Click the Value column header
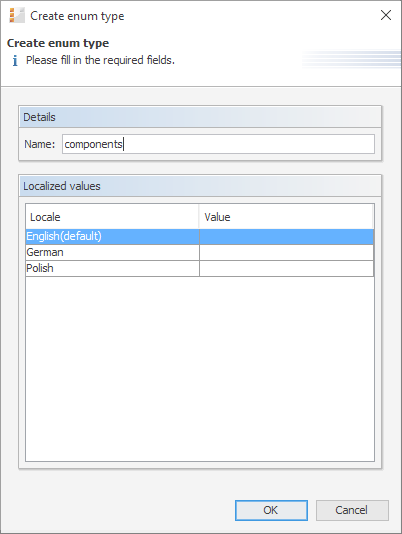The width and height of the screenshot is (402, 534). [x=286, y=217]
